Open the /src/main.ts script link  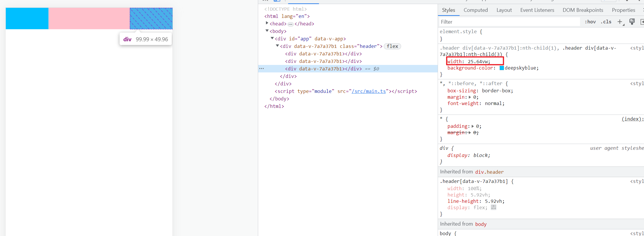click(369, 91)
